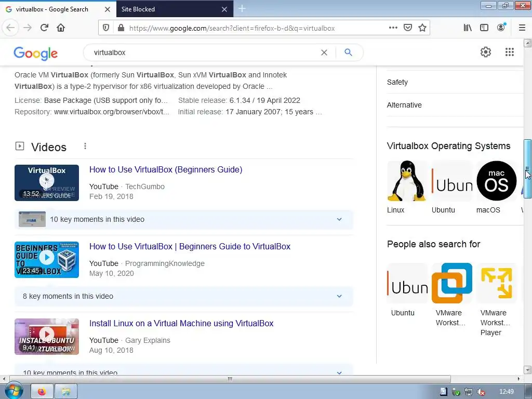The width and height of the screenshot is (532, 399).
Task: Click the address bar URL
Action: pyautogui.click(x=232, y=28)
